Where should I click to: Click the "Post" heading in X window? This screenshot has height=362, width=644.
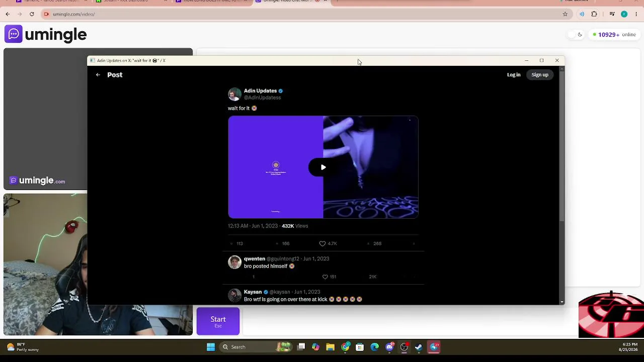[115, 75]
